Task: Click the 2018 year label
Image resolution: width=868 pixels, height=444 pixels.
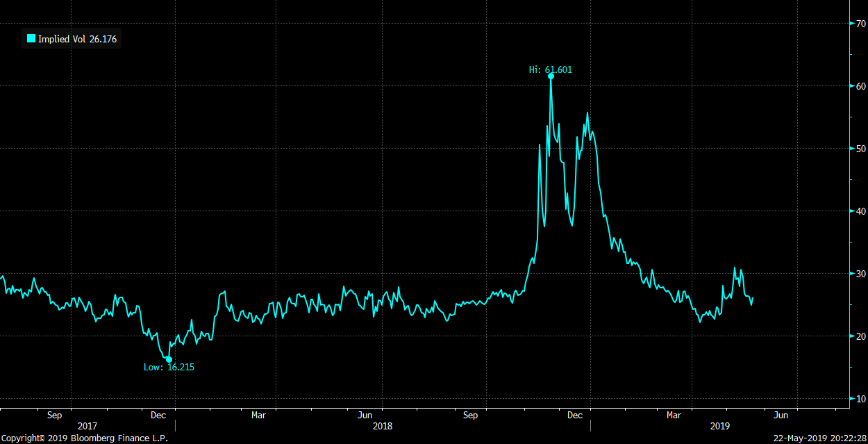Action: [383, 426]
